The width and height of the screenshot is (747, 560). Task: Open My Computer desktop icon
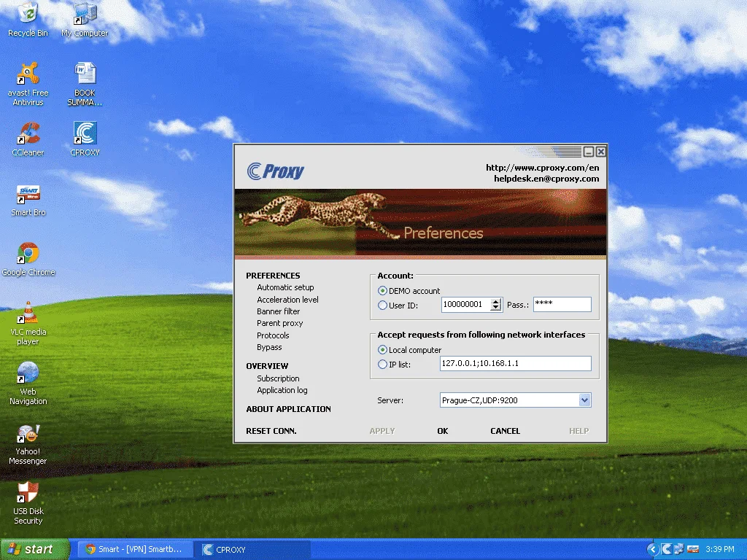pyautogui.click(x=85, y=19)
